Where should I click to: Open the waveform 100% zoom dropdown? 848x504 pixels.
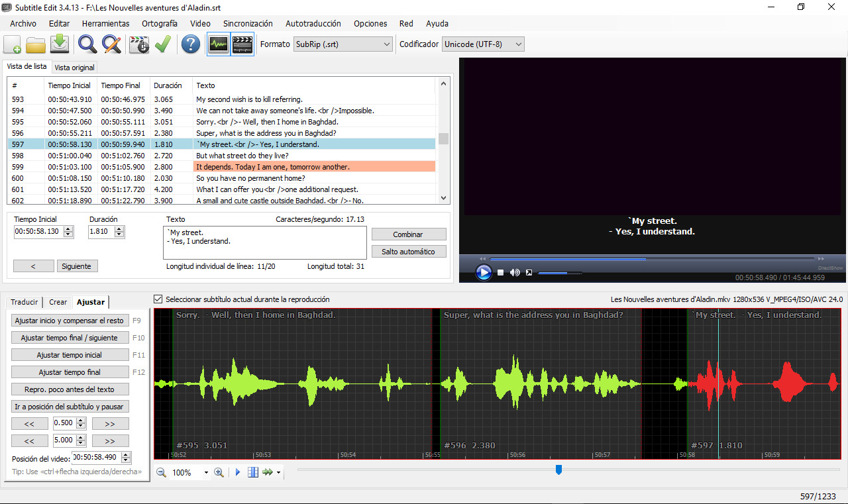click(206, 473)
